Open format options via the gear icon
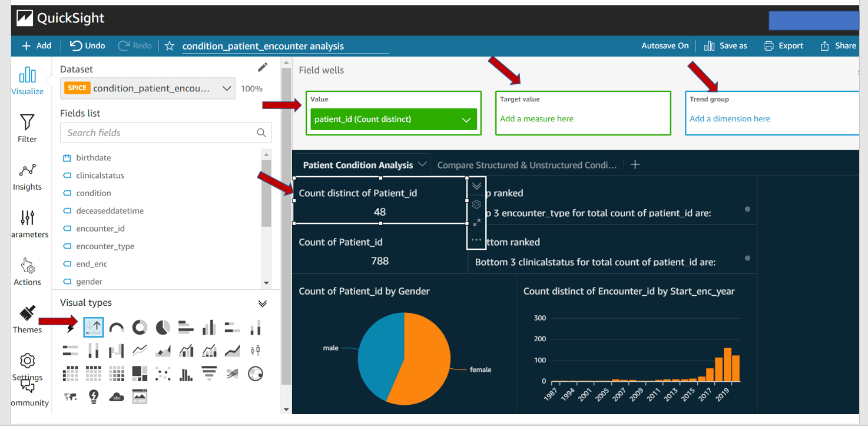This screenshot has width=868, height=426. [477, 203]
